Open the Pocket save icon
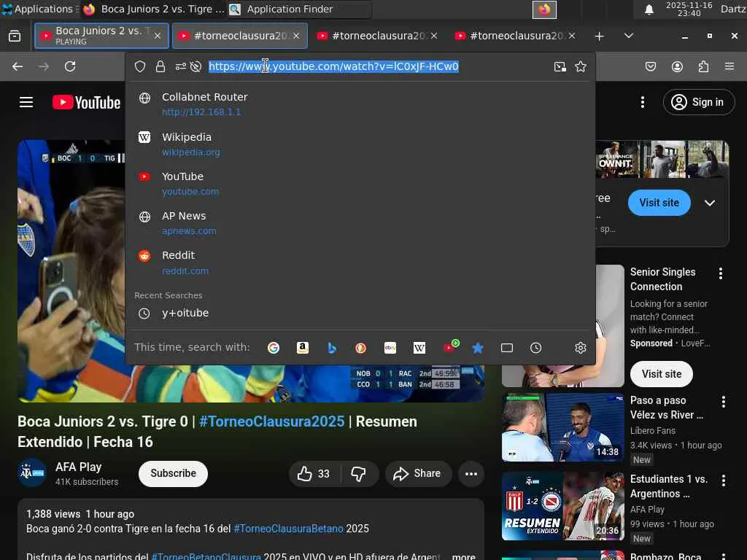The width and height of the screenshot is (747, 560). [650, 66]
